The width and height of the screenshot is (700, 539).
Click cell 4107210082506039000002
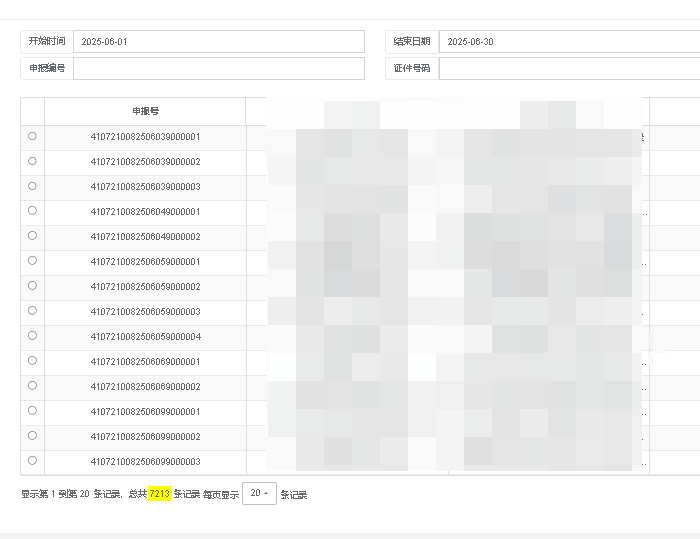point(146,162)
